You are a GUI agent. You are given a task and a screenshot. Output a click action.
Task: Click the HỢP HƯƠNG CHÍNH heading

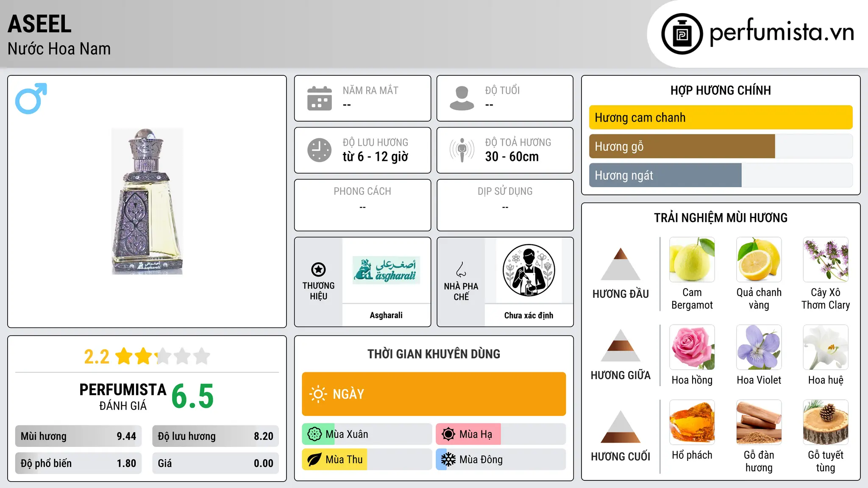(x=721, y=90)
